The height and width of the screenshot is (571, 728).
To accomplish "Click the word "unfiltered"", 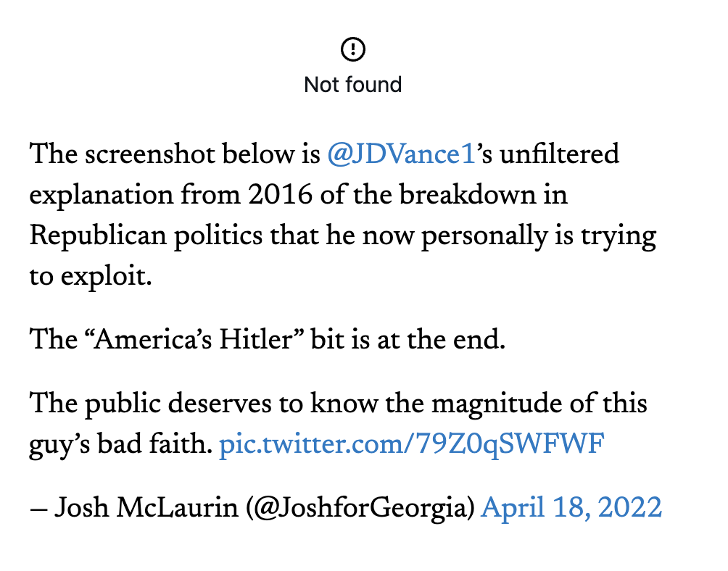I will (560, 154).
